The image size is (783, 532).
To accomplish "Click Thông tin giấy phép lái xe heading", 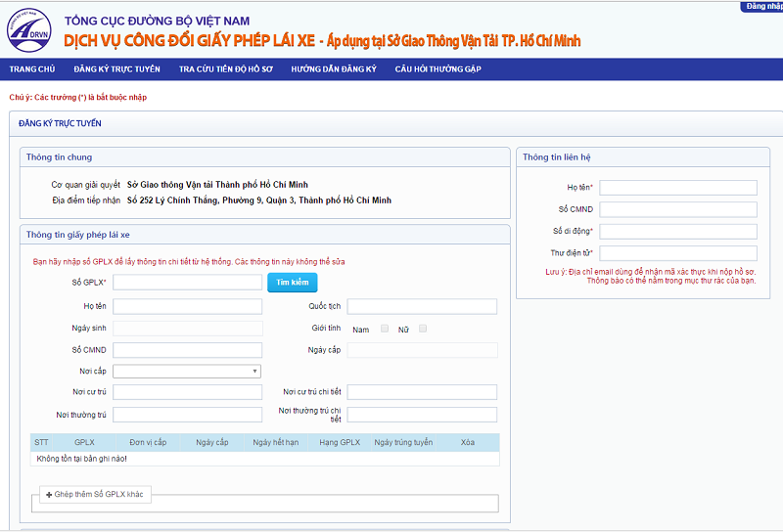I will coord(78,235).
